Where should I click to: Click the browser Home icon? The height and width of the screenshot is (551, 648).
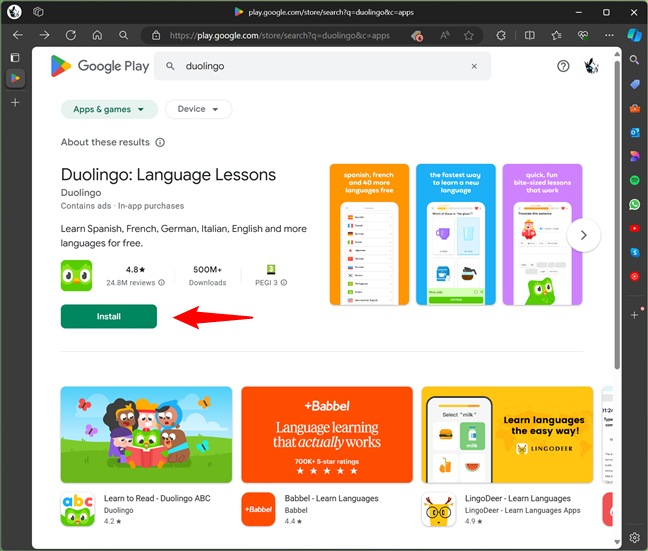tap(97, 35)
